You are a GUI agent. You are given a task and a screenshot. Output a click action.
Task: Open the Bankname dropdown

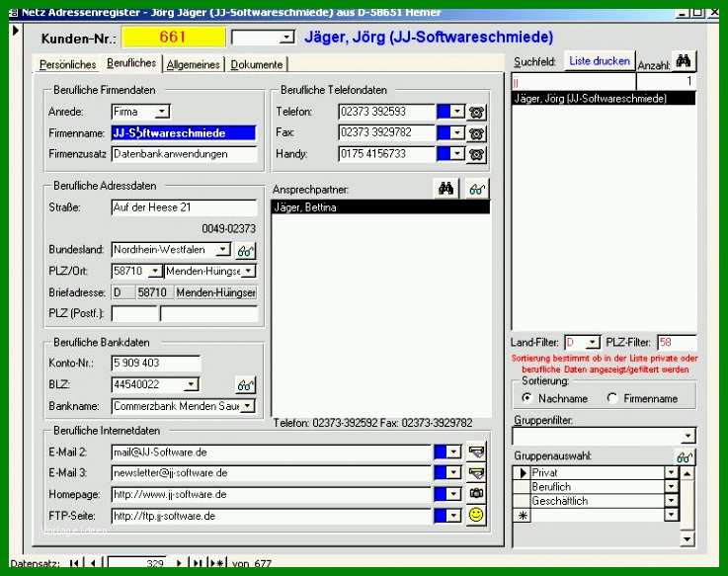tap(248, 406)
